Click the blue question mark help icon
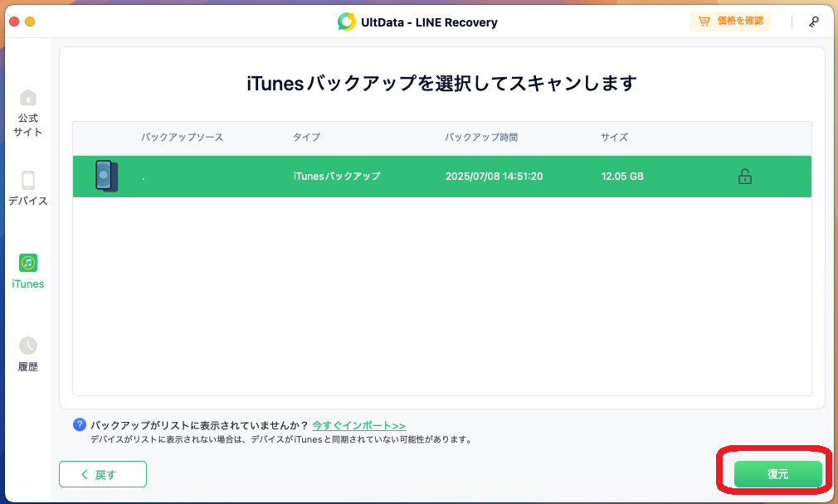 coord(79,425)
